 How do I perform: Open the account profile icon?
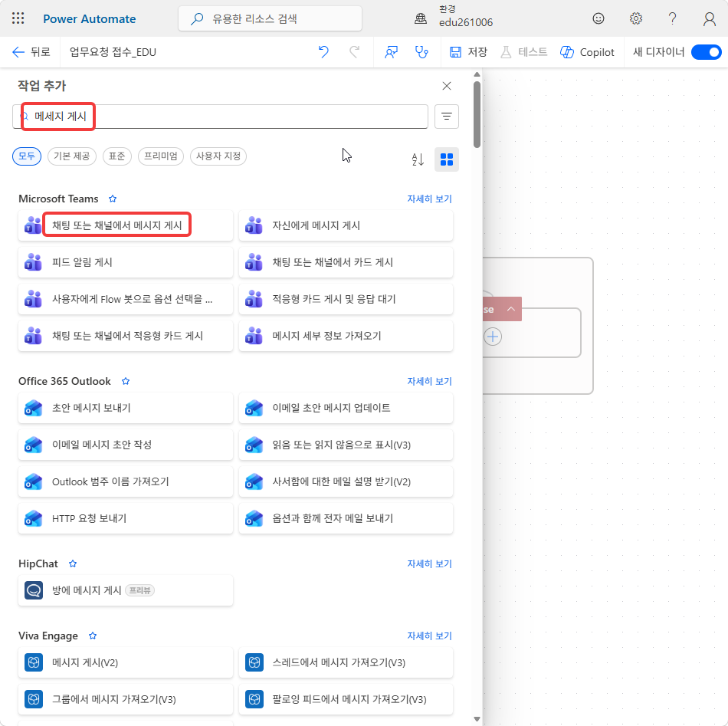[x=709, y=18]
